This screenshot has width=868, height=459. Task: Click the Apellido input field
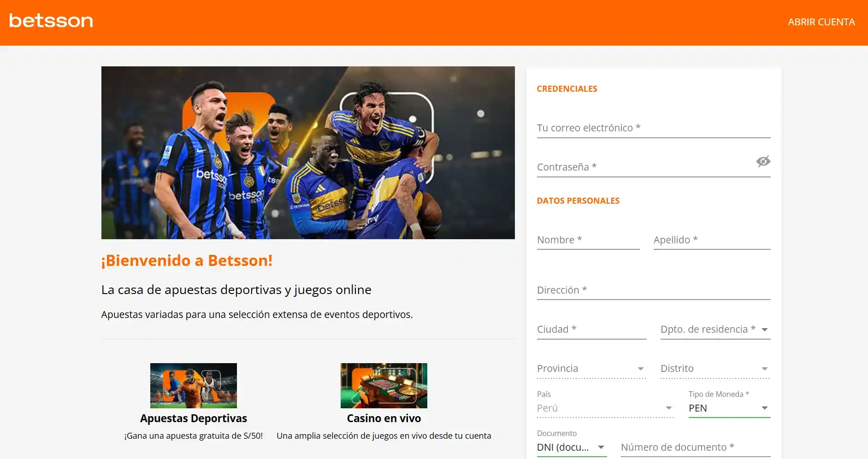point(712,240)
